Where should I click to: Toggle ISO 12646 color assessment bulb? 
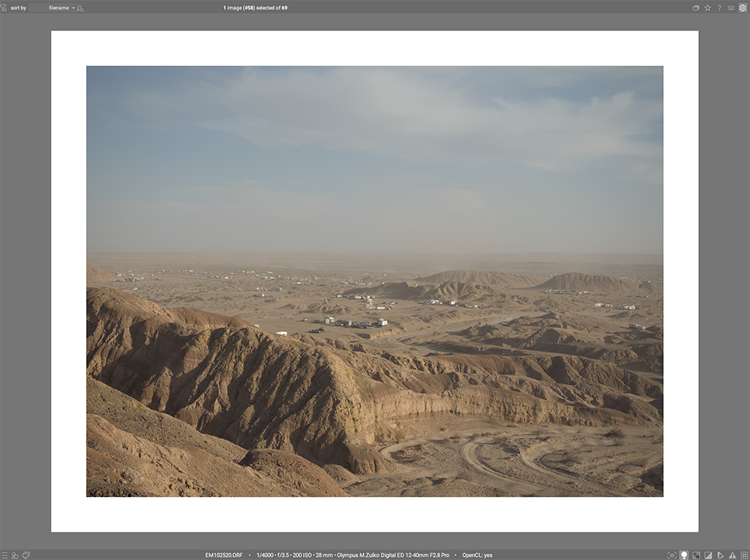pos(684,556)
